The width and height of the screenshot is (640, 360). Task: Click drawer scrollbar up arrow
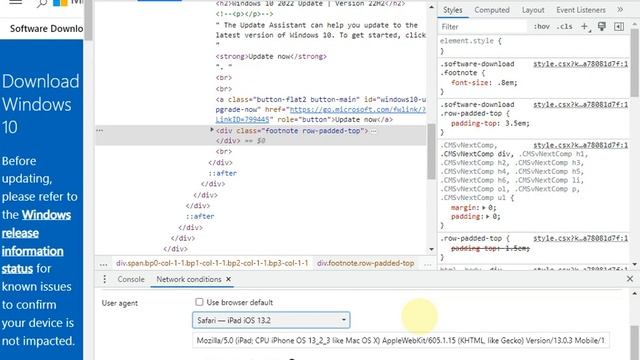[x=634, y=293]
